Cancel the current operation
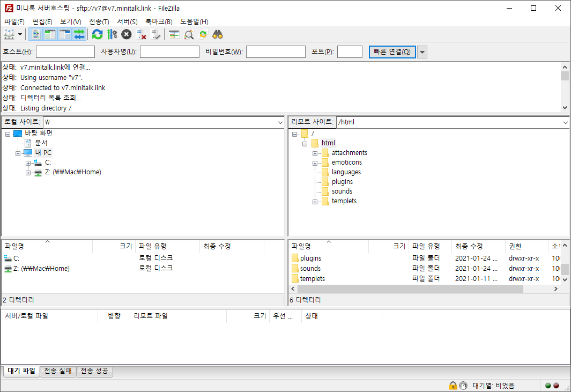 (127, 35)
